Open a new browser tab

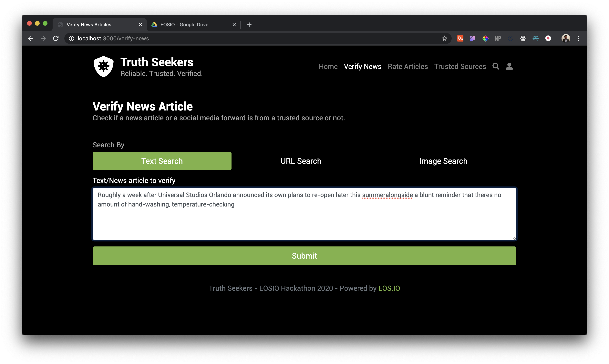coord(249,24)
